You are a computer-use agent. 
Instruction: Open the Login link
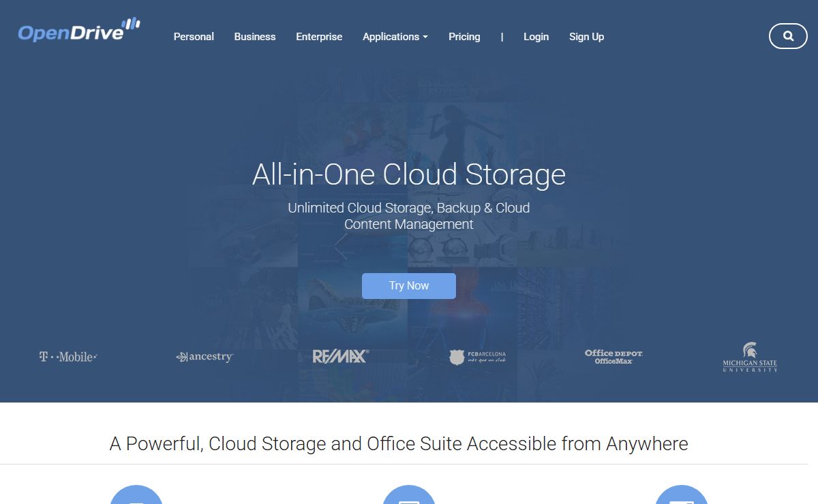click(536, 37)
